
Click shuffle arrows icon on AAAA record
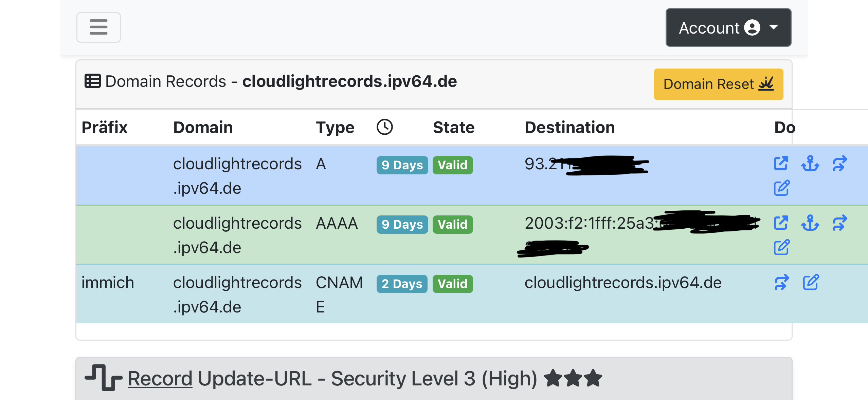839,223
